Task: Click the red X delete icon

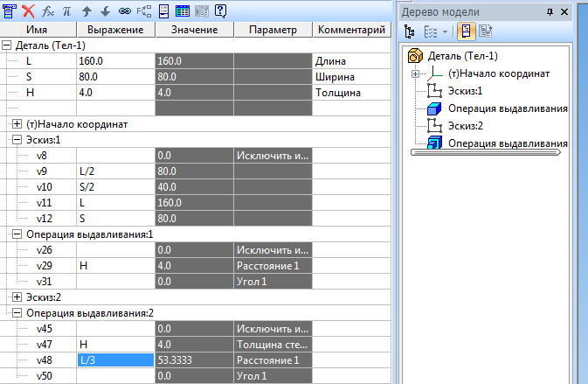Action: pyautogui.click(x=29, y=11)
